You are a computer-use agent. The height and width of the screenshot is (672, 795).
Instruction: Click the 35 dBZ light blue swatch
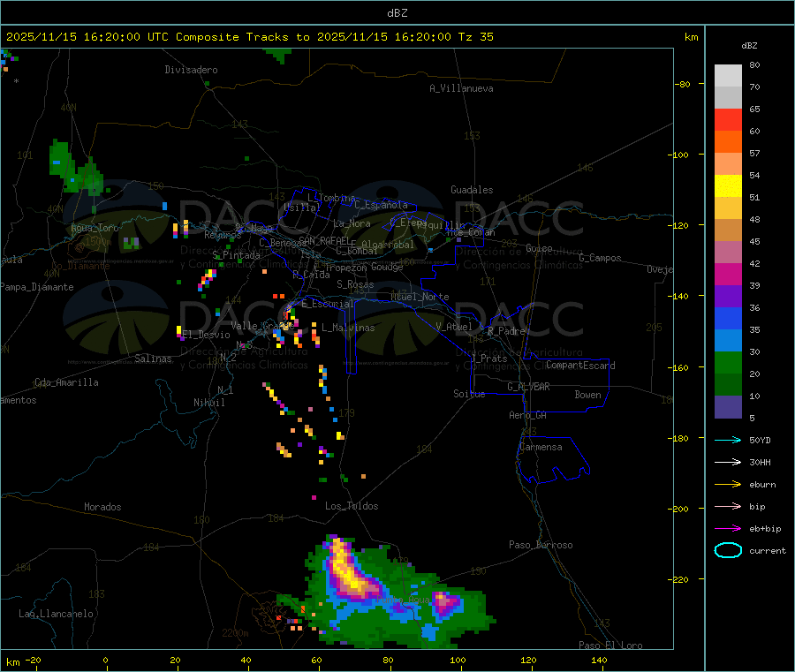tap(728, 341)
